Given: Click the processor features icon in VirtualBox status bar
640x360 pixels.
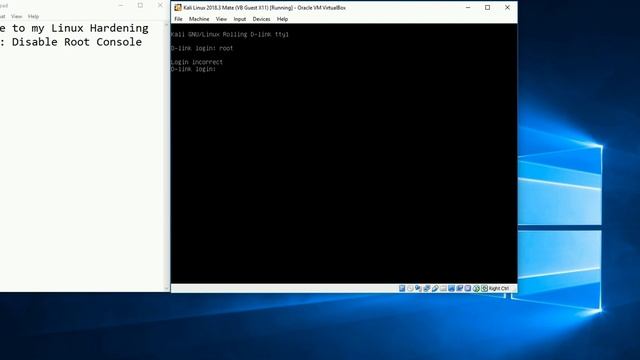Looking at the screenshot, I should (468, 289).
